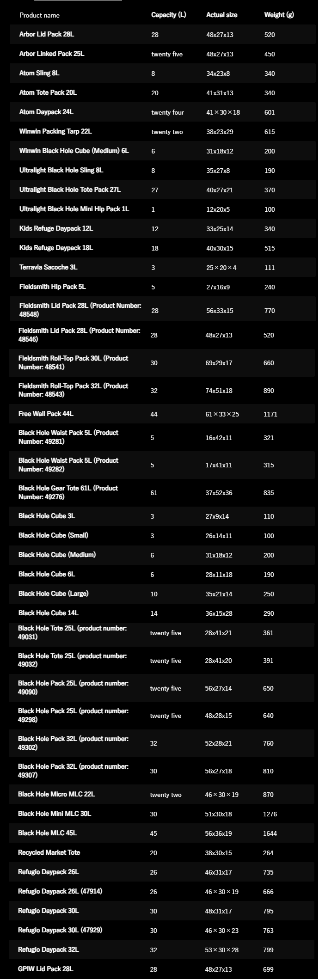319x980 pixels.
Task: Select Fieldsmith Hip Pack 5L product name
Action: pos(52,287)
